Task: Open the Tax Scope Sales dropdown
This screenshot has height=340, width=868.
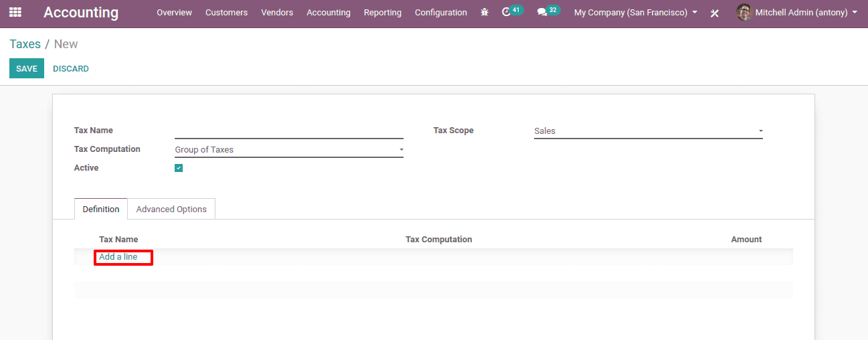Action: [x=648, y=131]
